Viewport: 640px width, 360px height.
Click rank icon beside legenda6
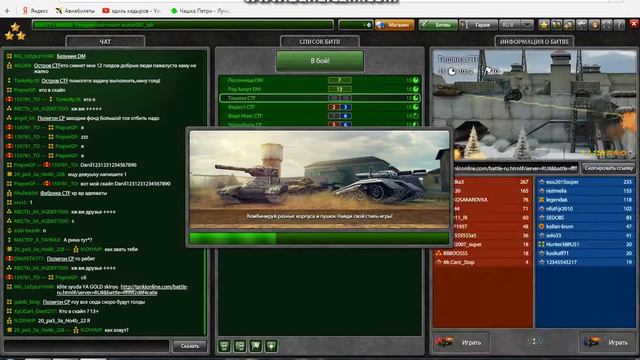point(542,200)
